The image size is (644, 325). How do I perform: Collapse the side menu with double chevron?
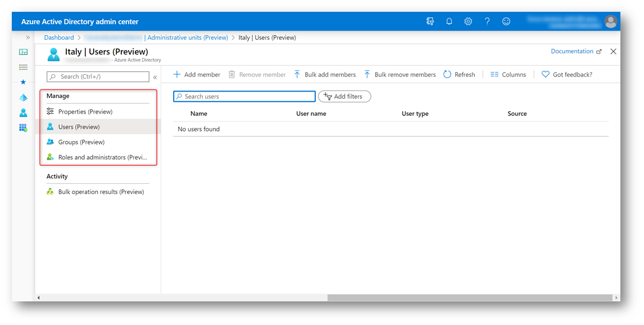point(155,77)
